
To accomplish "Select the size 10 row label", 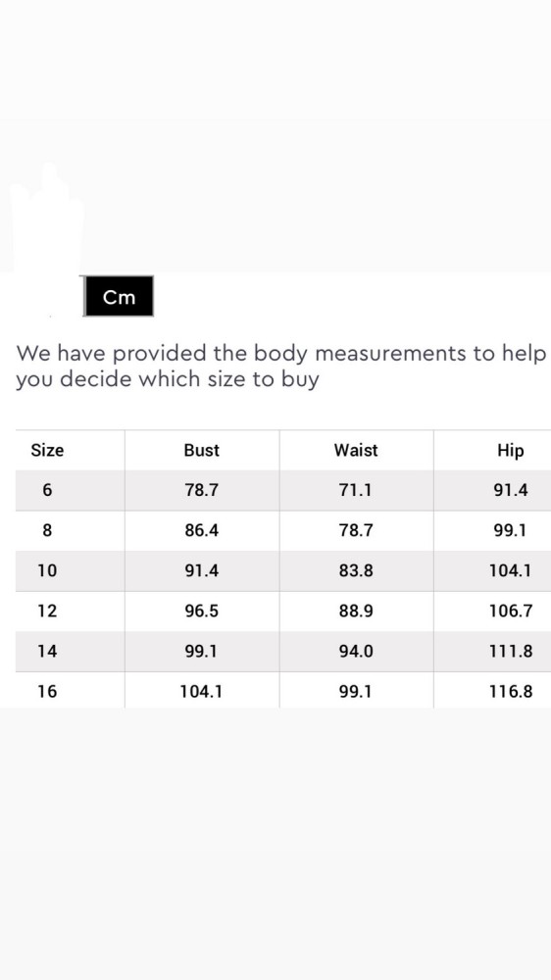I will click(x=47, y=570).
